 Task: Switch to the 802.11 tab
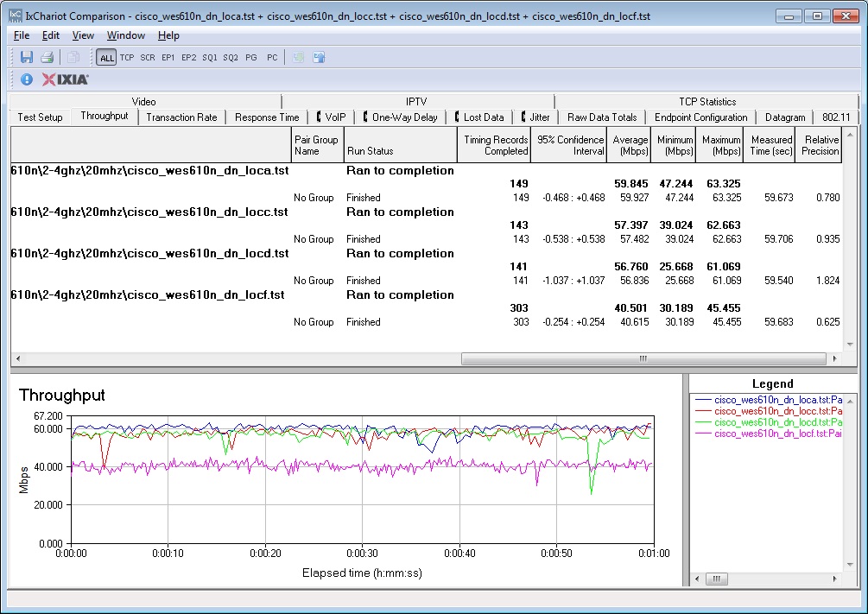836,117
